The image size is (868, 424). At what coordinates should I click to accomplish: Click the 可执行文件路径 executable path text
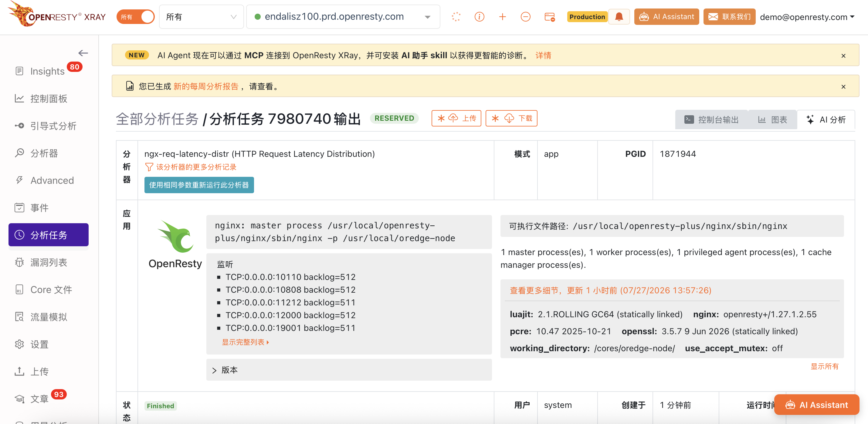[x=648, y=226]
